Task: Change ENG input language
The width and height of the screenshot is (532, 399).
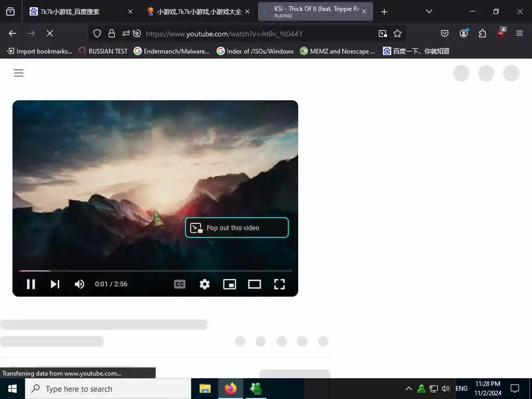Action: pos(461,389)
